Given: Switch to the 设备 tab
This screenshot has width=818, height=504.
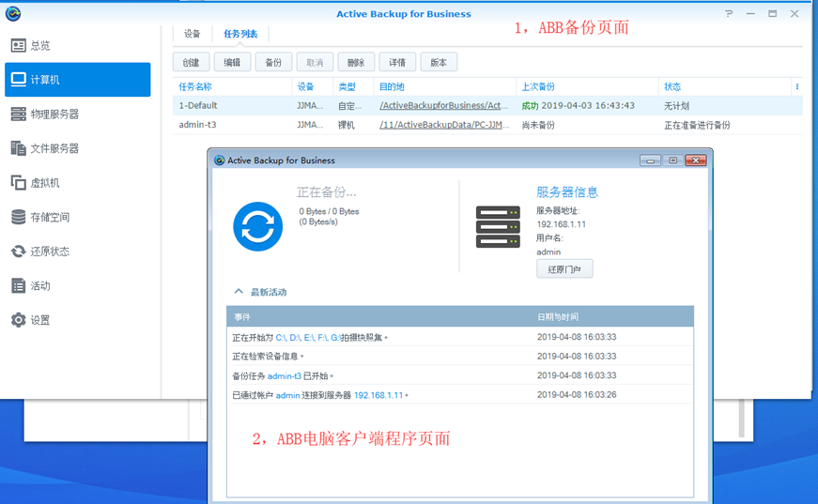Looking at the screenshot, I should tap(193, 34).
